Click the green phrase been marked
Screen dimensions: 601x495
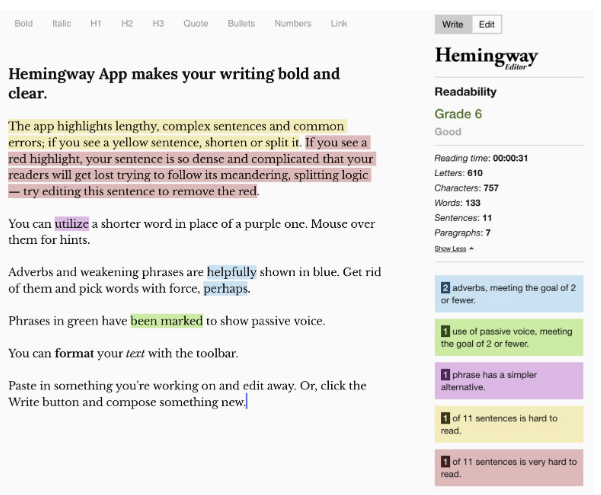pyautogui.click(x=166, y=321)
